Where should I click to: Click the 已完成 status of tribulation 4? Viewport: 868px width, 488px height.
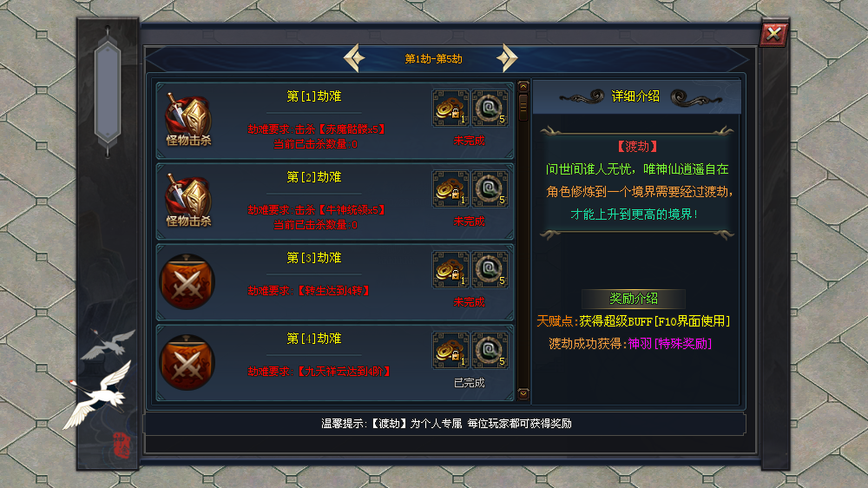469,383
